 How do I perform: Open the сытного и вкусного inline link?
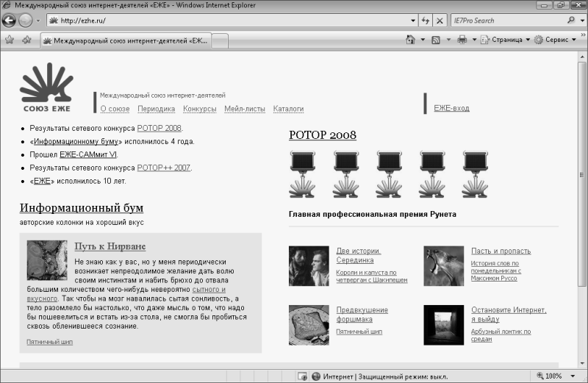click(x=209, y=290)
